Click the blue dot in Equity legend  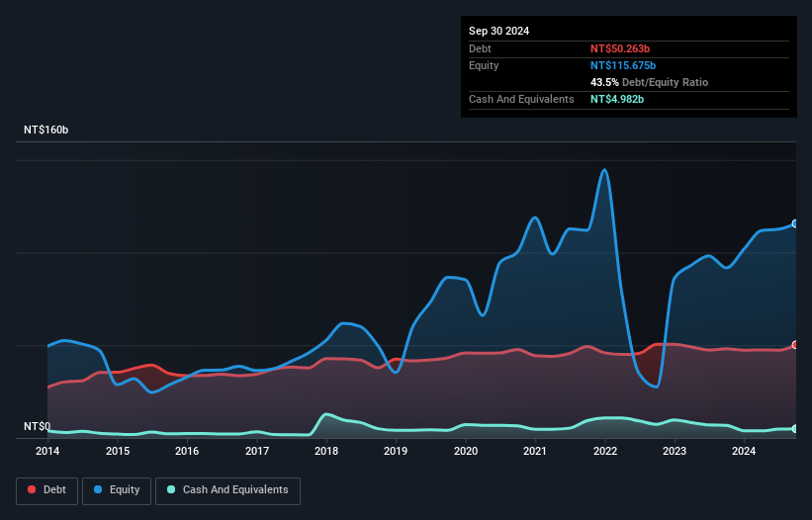pyautogui.click(x=98, y=489)
